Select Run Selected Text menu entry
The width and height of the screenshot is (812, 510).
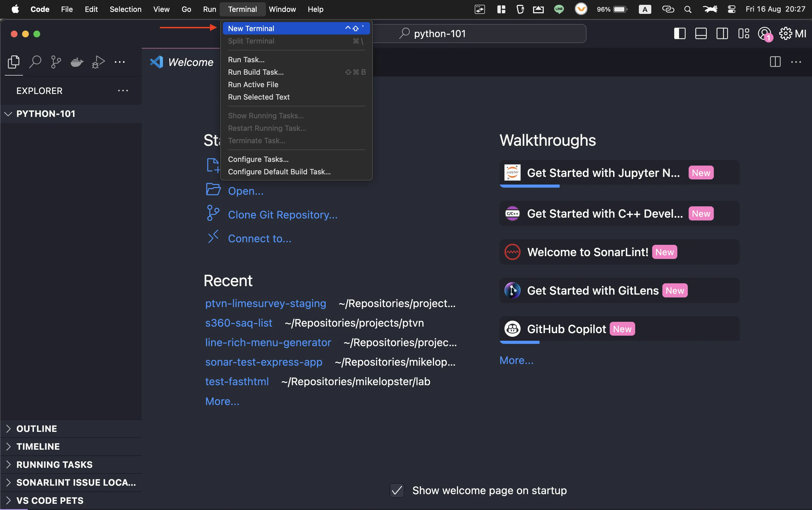point(296,97)
